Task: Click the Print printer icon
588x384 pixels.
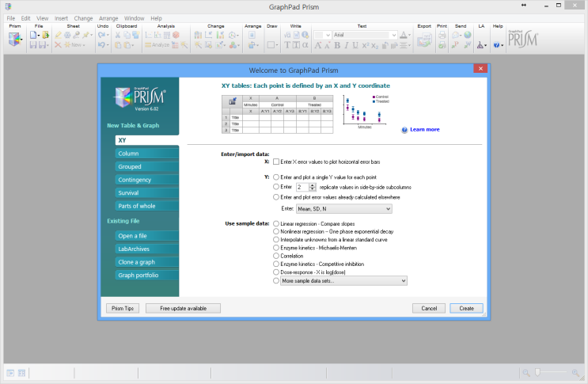Action: point(442,35)
